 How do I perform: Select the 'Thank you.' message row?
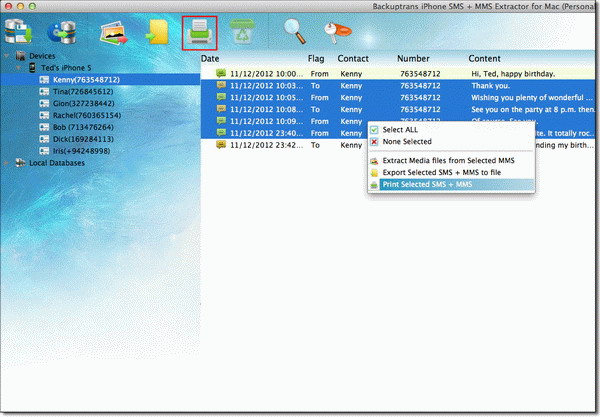point(398,85)
